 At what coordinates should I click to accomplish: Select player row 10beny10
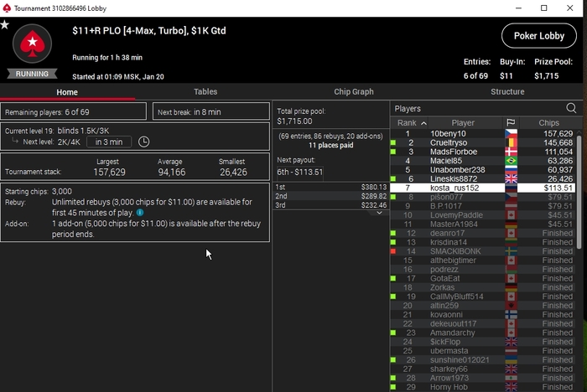[483, 133]
